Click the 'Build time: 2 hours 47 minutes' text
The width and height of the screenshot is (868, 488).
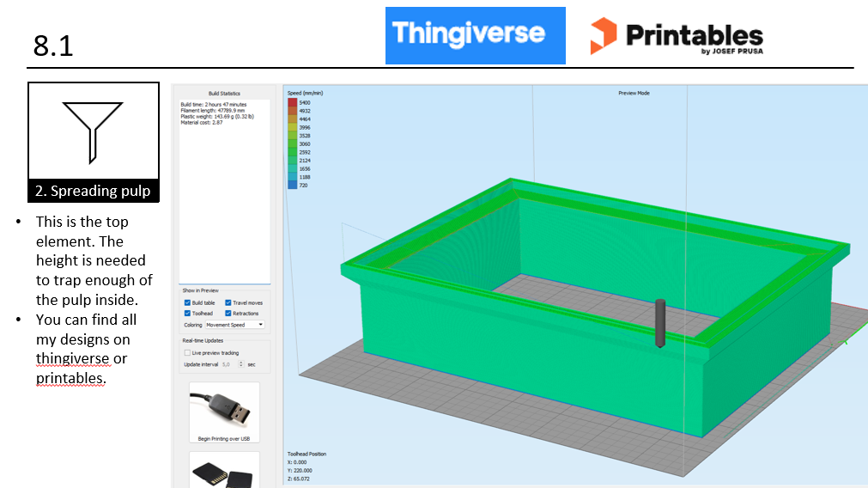click(214, 105)
